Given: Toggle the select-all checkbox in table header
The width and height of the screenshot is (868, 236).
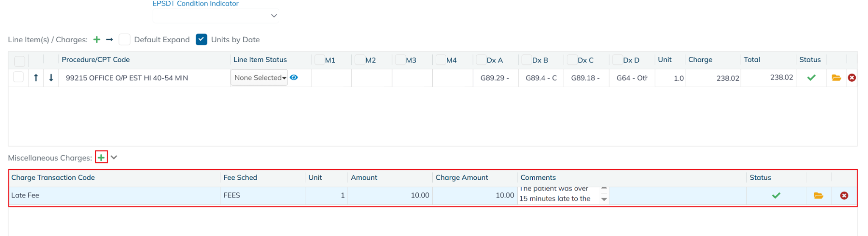Looking at the screenshot, I should point(19,61).
